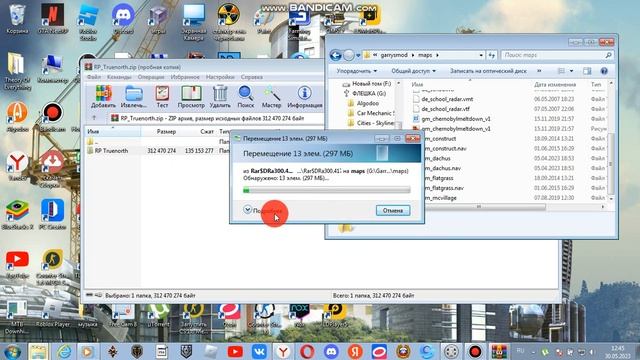
Task: Open the Упорядочить dropdown menu
Action: [x=356, y=71]
